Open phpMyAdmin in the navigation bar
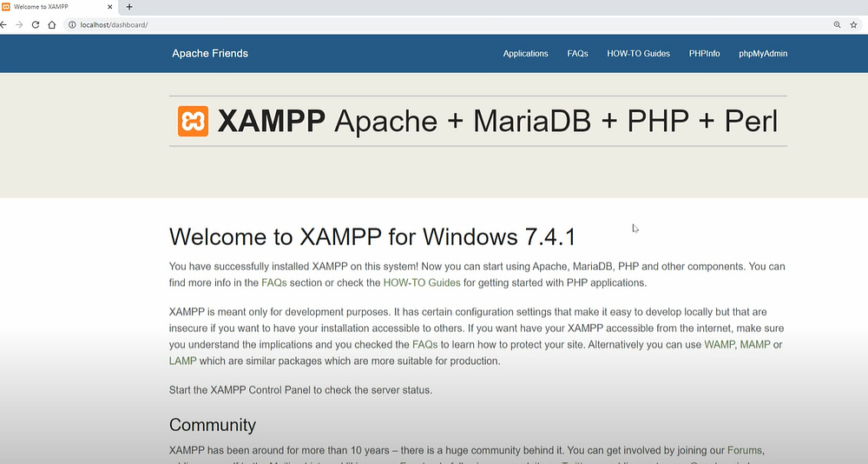 click(763, 54)
